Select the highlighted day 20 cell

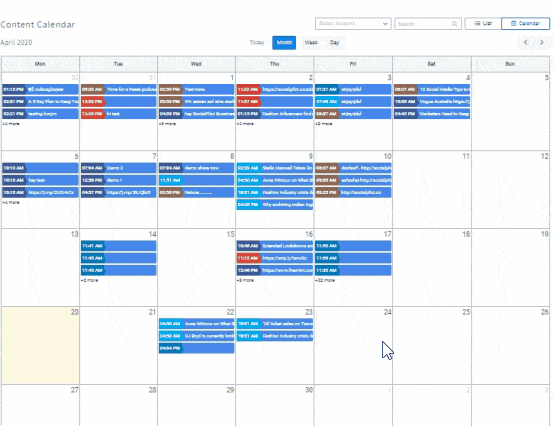coord(40,345)
